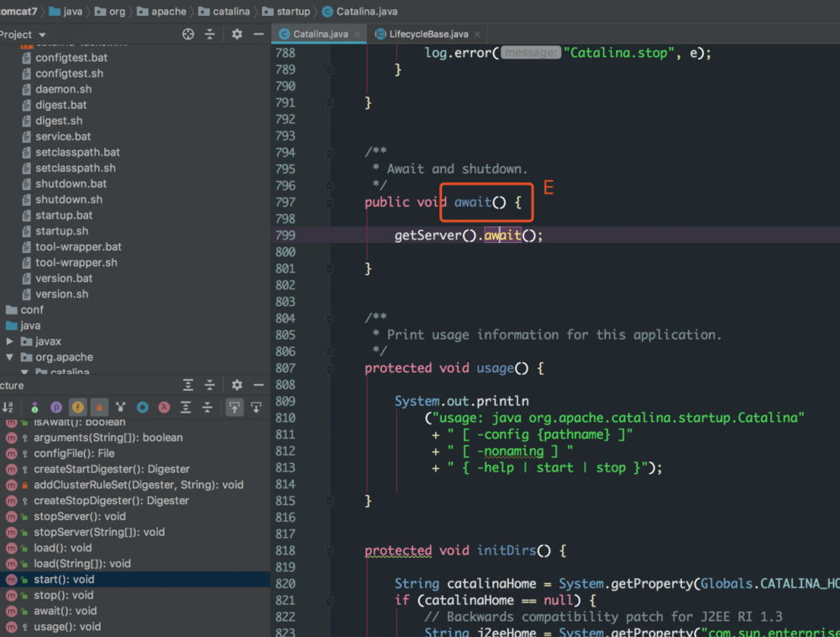Image resolution: width=840 pixels, height=637 pixels.
Task: Toggle show fields filter in Structure
Action: click(77, 408)
